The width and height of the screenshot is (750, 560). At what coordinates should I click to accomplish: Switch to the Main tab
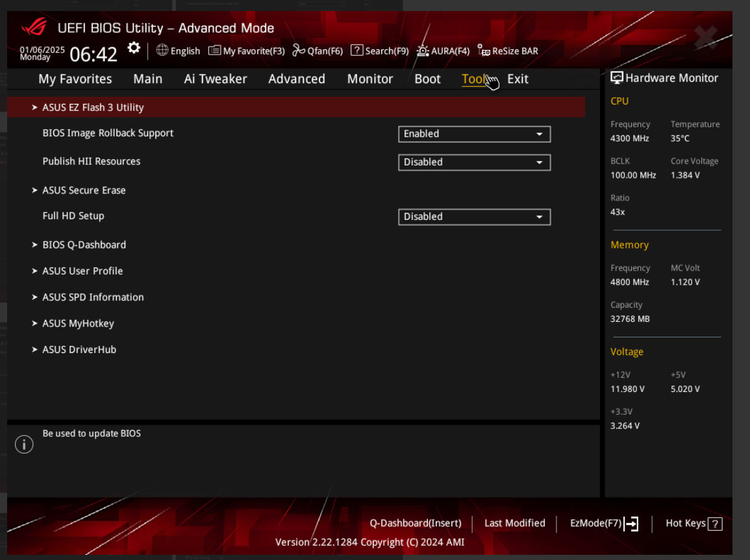(x=148, y=79)
